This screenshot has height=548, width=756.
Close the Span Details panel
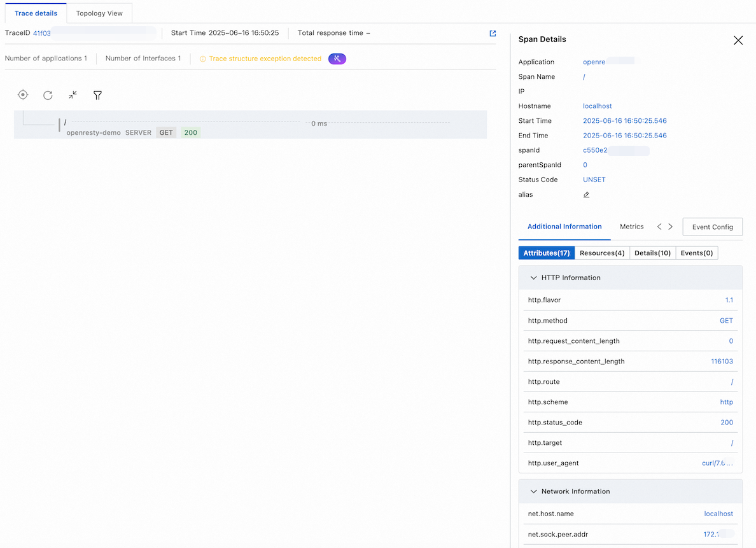coord(738,40)
